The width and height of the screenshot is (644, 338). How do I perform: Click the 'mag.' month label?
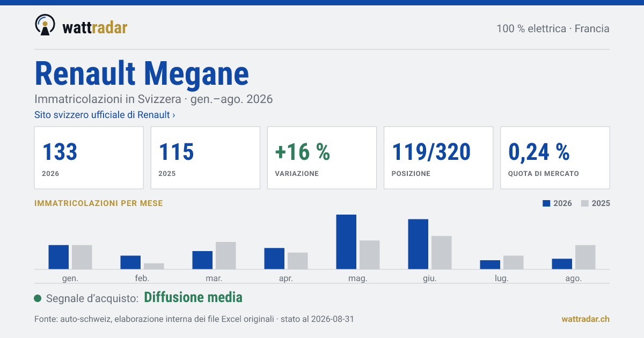(358, 278)
